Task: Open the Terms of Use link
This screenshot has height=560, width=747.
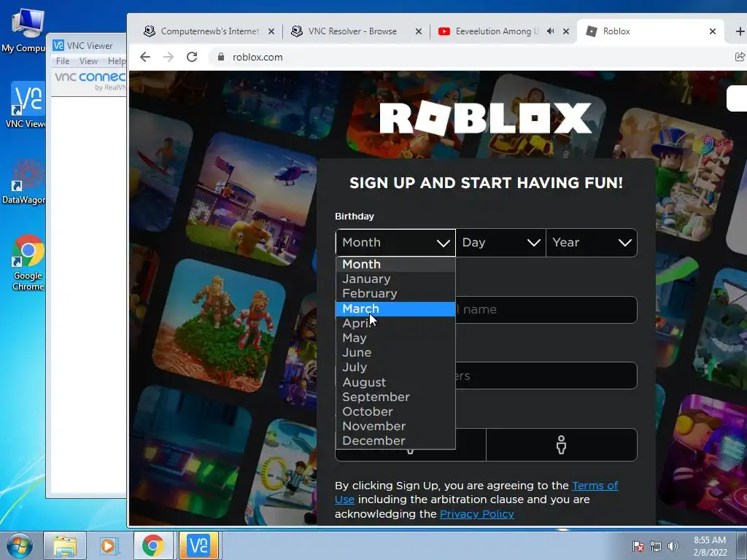Action: 595,486
